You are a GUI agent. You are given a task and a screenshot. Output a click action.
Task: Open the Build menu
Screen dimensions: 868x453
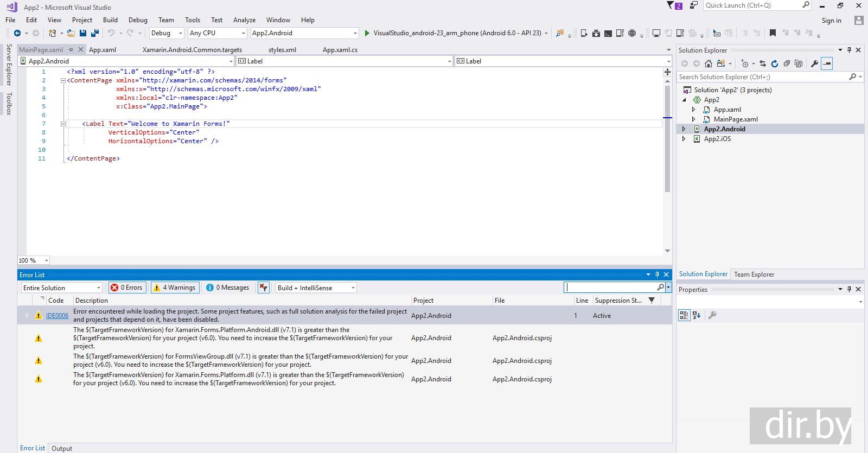(110, 20)
